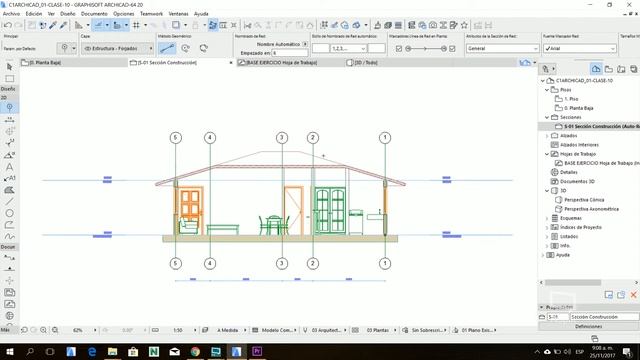Select 1. Piso in Navigator tree
The height and width of the screenshot is (360, 640).
pos(571,99)
